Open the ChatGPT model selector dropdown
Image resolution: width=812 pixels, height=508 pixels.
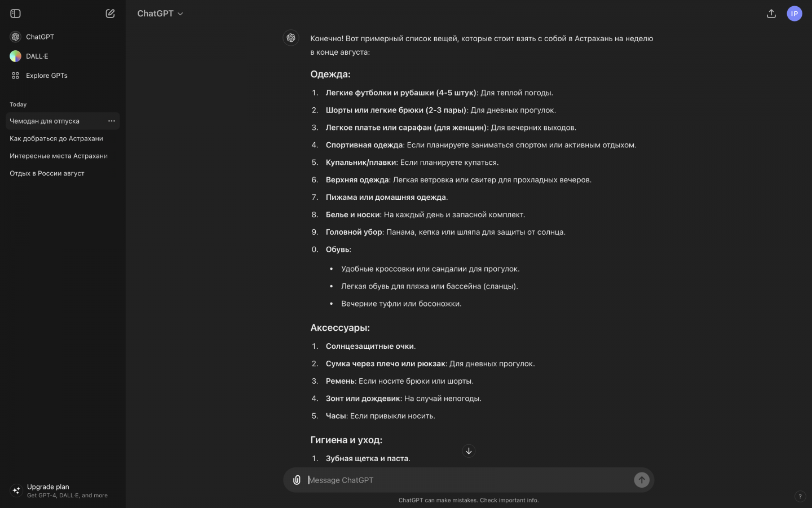tap(160, 14)
